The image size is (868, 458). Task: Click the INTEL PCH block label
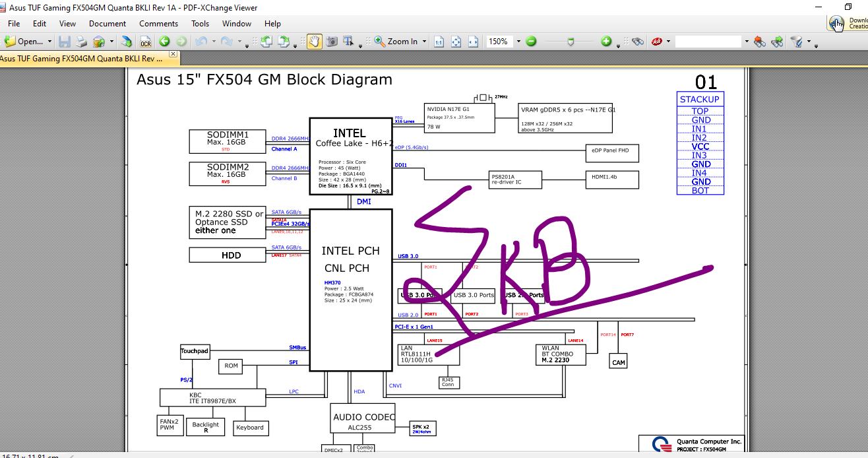click(350, 251)
